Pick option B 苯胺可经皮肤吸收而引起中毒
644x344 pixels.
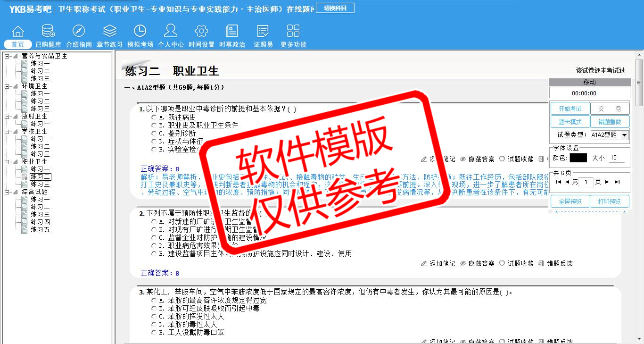tap(154, 308)
